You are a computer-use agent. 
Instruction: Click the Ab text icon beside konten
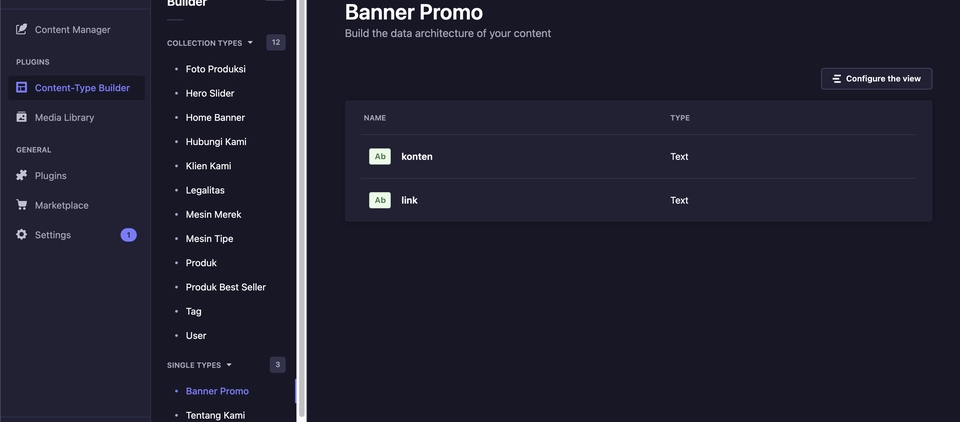(x=380, y=156)
